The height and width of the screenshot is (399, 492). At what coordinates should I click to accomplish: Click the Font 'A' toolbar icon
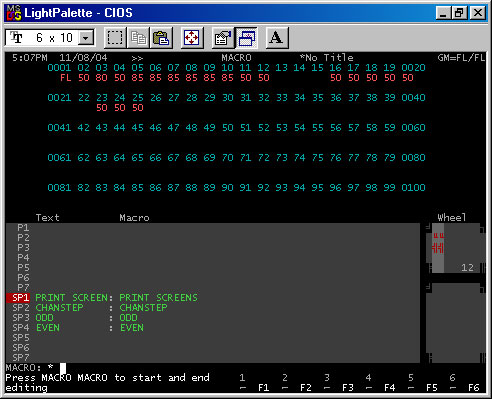[x=277, y=38]
